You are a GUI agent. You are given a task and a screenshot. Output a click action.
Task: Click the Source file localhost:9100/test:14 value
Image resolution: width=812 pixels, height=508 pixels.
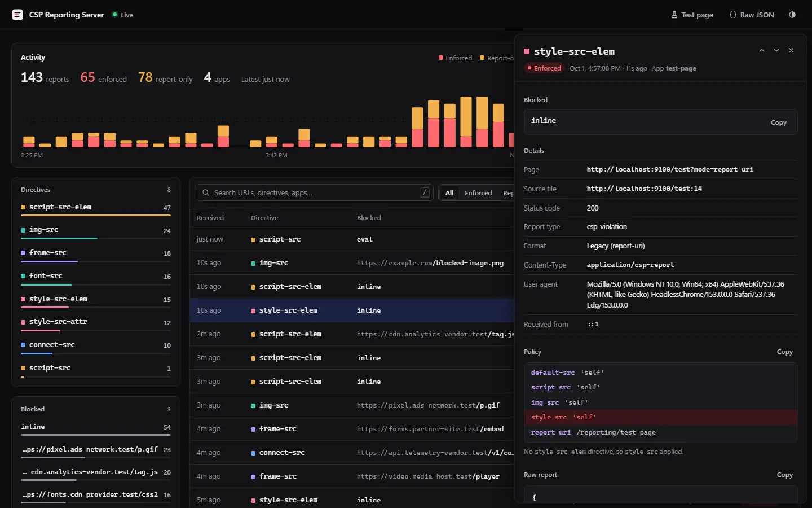tap(645, 189)
